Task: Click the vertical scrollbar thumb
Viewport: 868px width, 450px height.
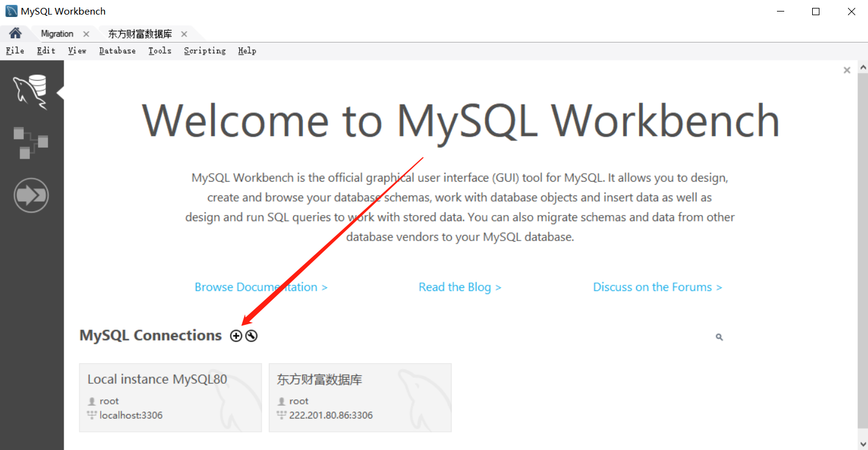Action: coord(863,250)
